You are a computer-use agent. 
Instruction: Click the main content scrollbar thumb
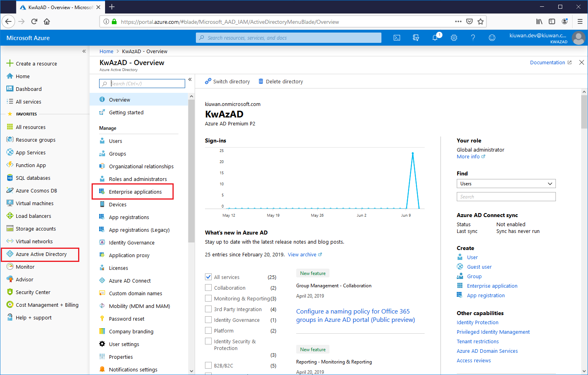click(x=584, y=112)
